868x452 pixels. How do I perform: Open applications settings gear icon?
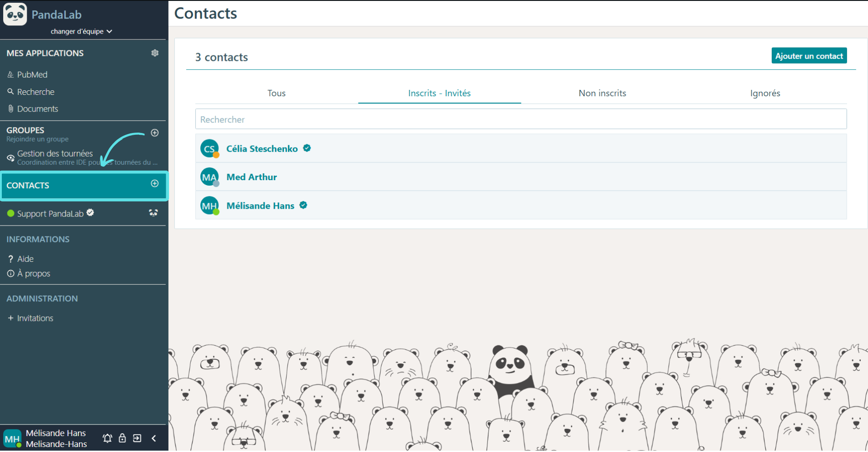155,53
